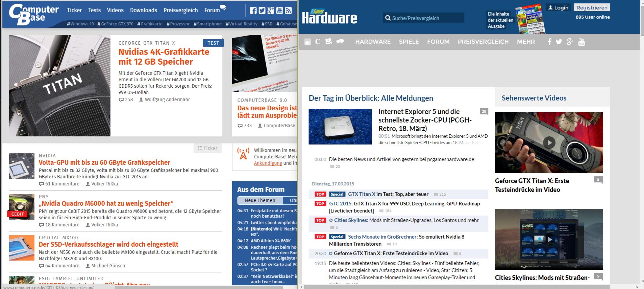Toggle the Ticker view button
Screen dimensions: 644x289
point(208,148)
